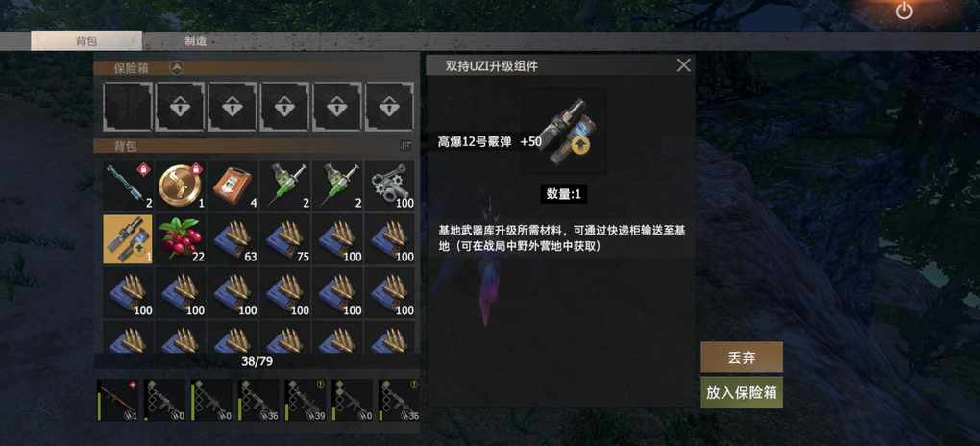Select the ammo stack showing 75
This screenshot has width=980, height=446.
[x=285, y=239]
